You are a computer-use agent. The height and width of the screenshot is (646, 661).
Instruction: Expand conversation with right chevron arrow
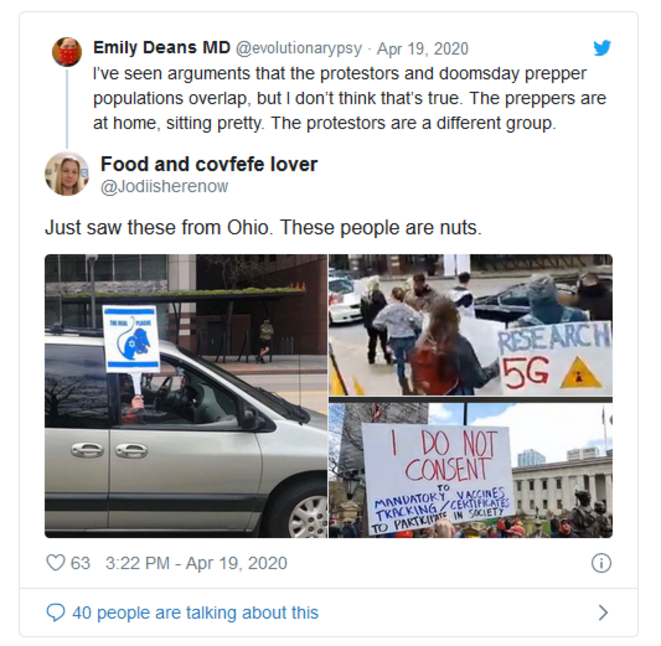coord(603,612)
